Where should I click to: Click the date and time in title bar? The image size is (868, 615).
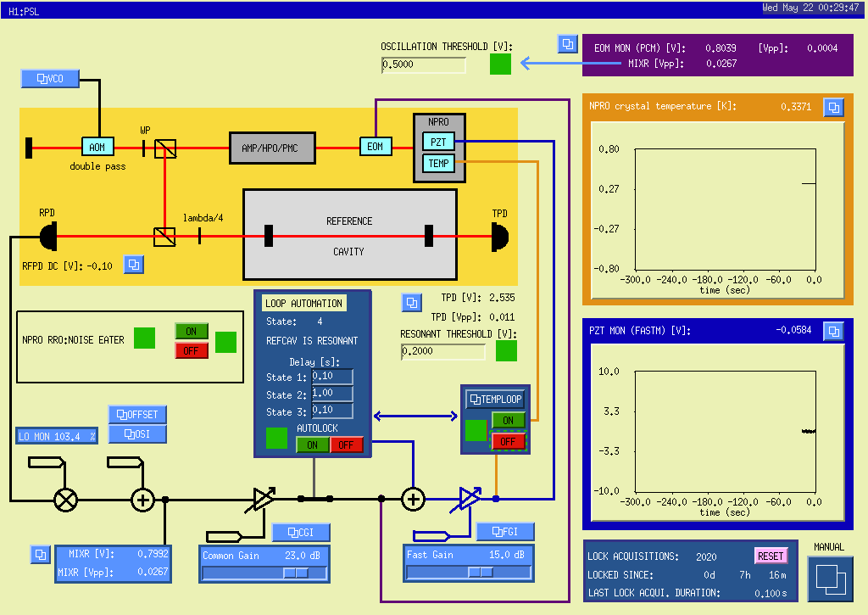(x=810, y=8)
